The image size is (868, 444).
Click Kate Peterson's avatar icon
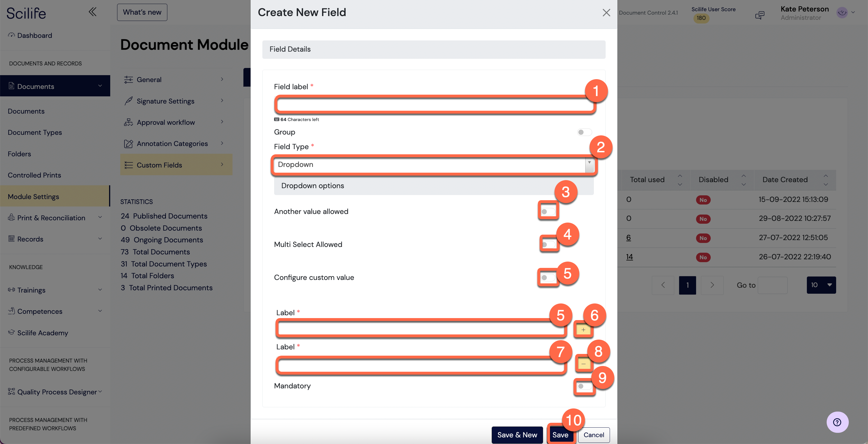point(842,13)
